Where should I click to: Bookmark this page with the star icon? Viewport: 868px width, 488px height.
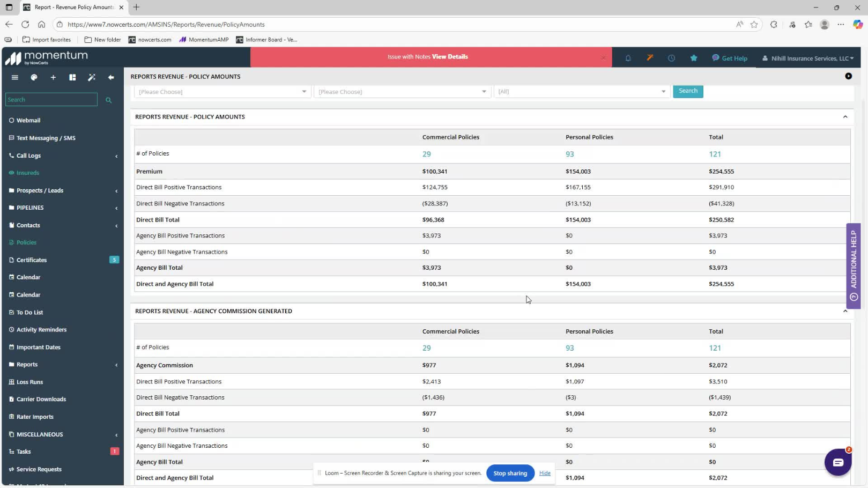click(x=754, y=24)
